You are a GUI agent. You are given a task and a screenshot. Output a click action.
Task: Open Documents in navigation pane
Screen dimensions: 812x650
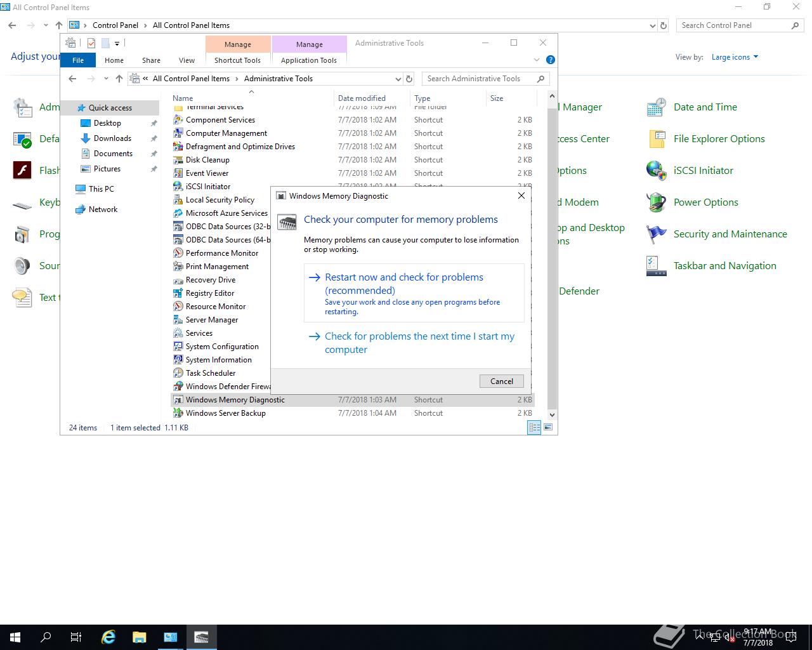pos(113,154)
